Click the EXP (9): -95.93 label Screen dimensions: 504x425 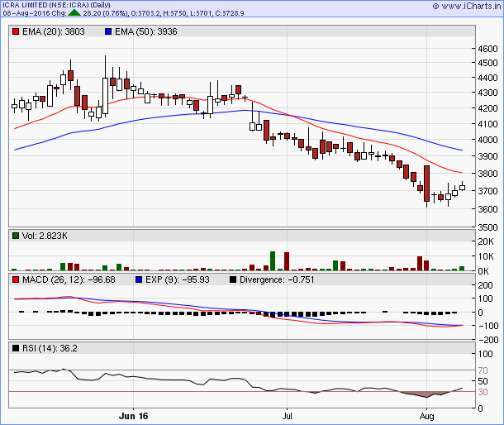tap(177, 279)
